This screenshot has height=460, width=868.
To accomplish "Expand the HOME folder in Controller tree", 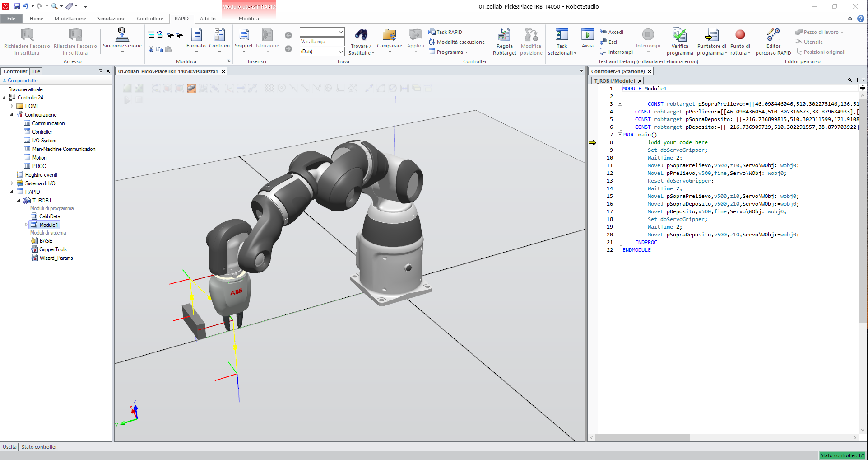I will 12,106.
